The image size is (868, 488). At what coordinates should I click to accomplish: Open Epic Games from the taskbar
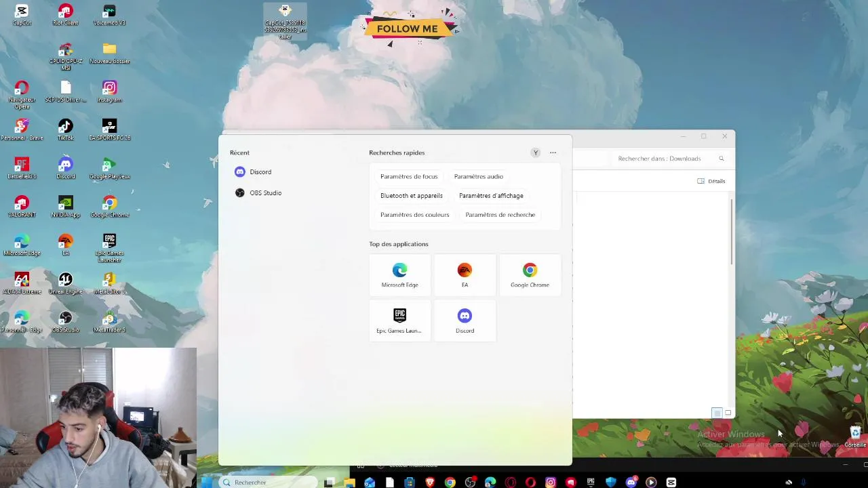point(591,482)
